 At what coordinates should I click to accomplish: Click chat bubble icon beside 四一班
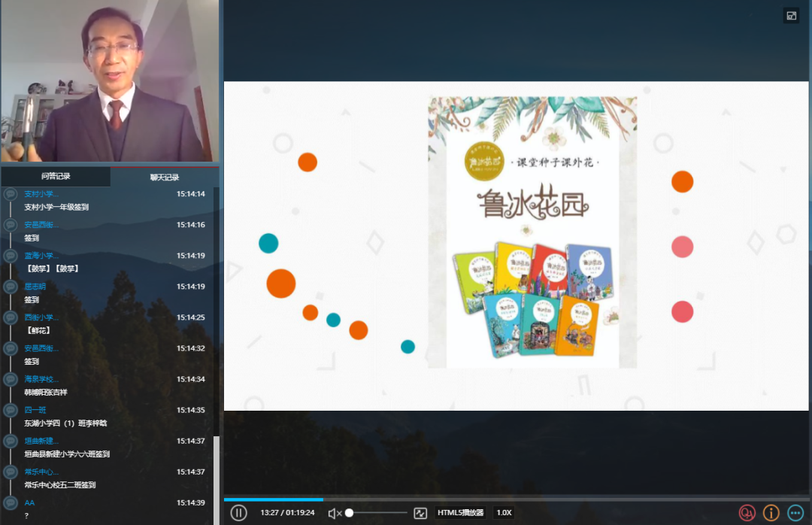pyautogui.click(x=11, y=410)
